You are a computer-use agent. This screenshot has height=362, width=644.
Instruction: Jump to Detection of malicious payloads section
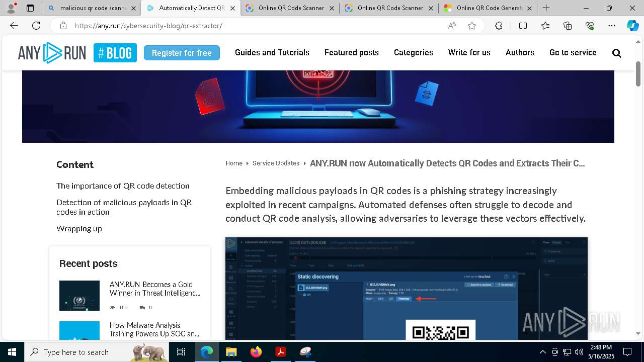(124, 207)
